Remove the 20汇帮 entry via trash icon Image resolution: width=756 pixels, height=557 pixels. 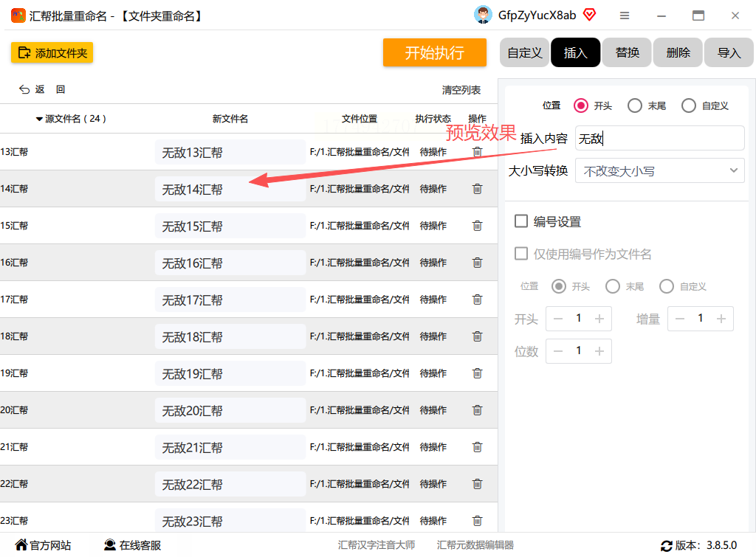coord(478,410)
